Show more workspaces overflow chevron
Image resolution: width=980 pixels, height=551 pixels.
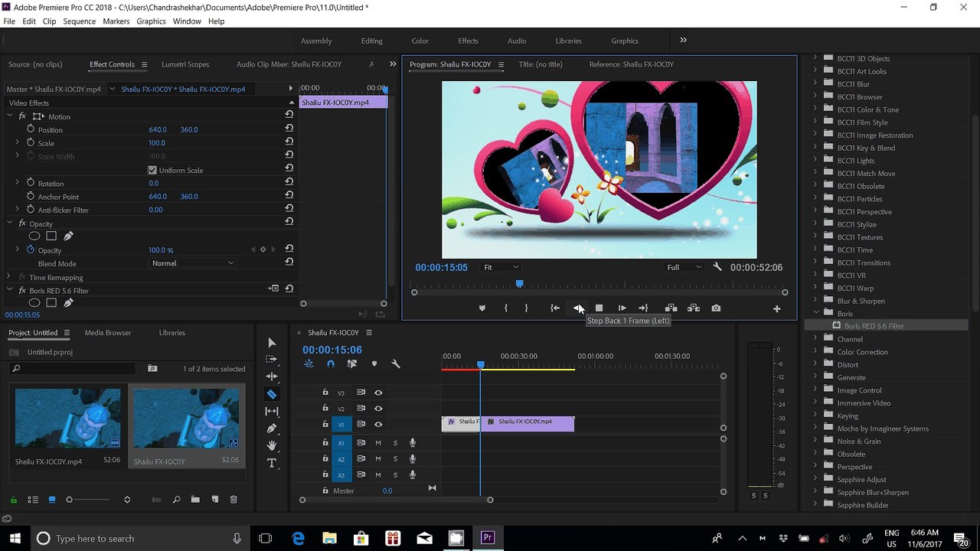click(684, 41)
